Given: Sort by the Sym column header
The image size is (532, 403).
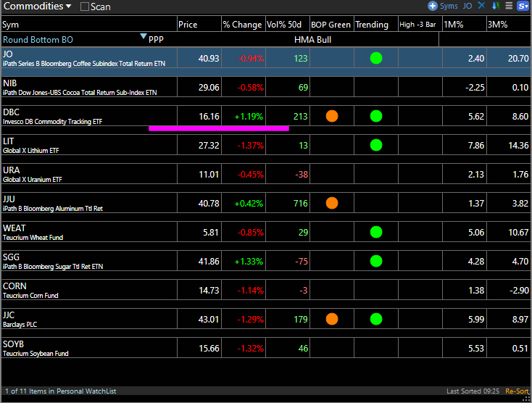Looking at the screenshot, I should click(89, 25).
